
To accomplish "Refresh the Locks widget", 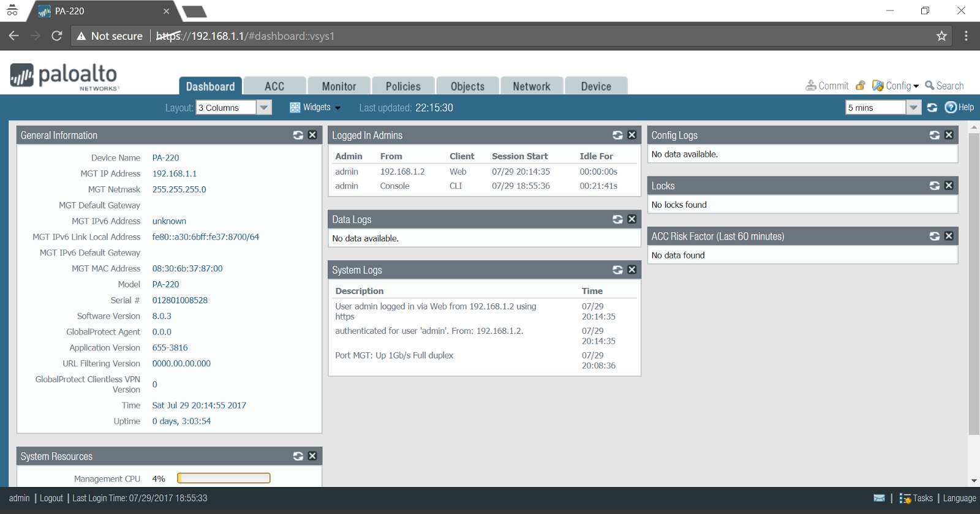I will tap(935, 186).
